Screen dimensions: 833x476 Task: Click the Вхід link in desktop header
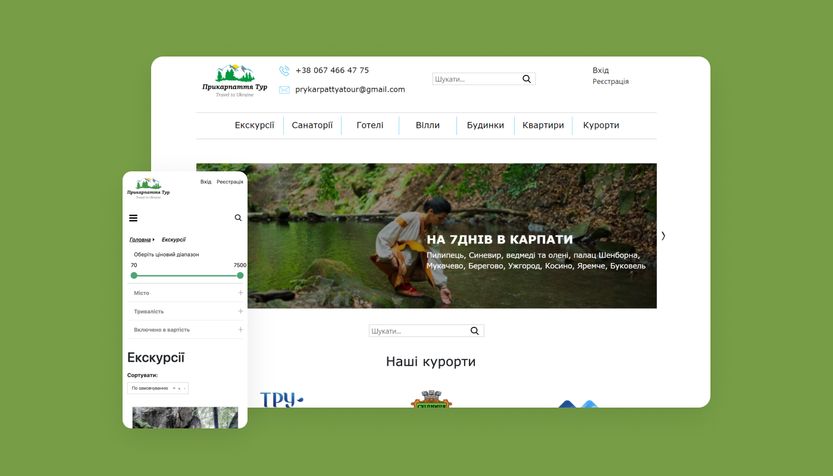(x=600, y=71)
